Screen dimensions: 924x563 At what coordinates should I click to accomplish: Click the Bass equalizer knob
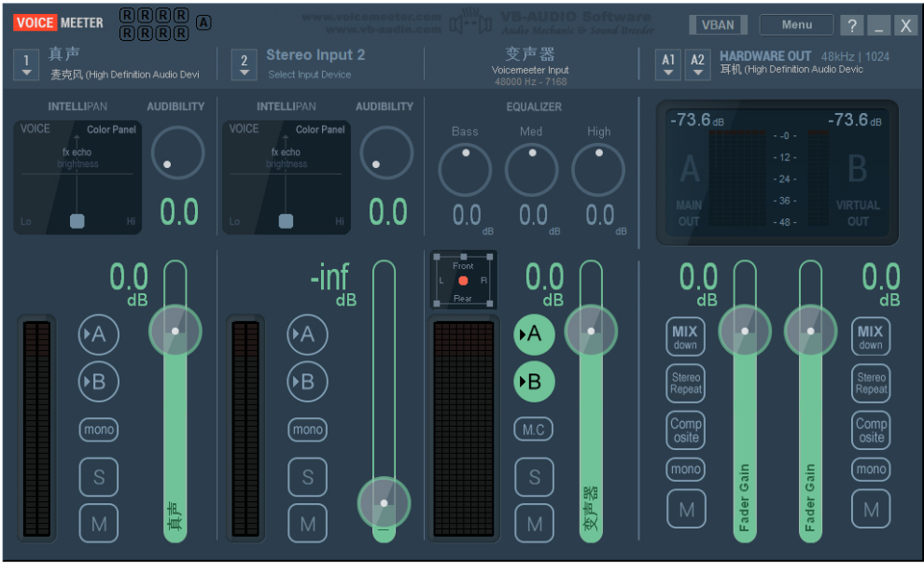pos(465,170)
